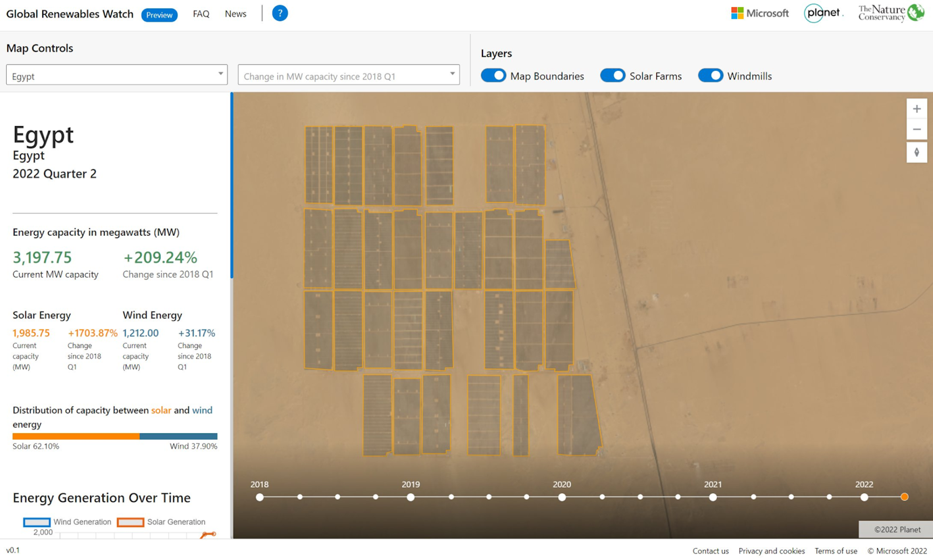This screenshot has width=933, height=560.
Task: Reset map bearing with compass icon
Action: [x=917, y=153]
